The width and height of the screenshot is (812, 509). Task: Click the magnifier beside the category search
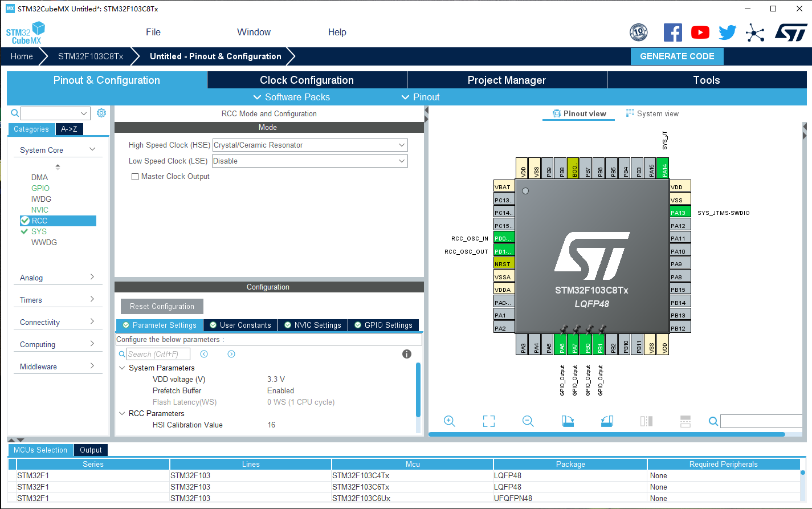(x=15, y=113)
